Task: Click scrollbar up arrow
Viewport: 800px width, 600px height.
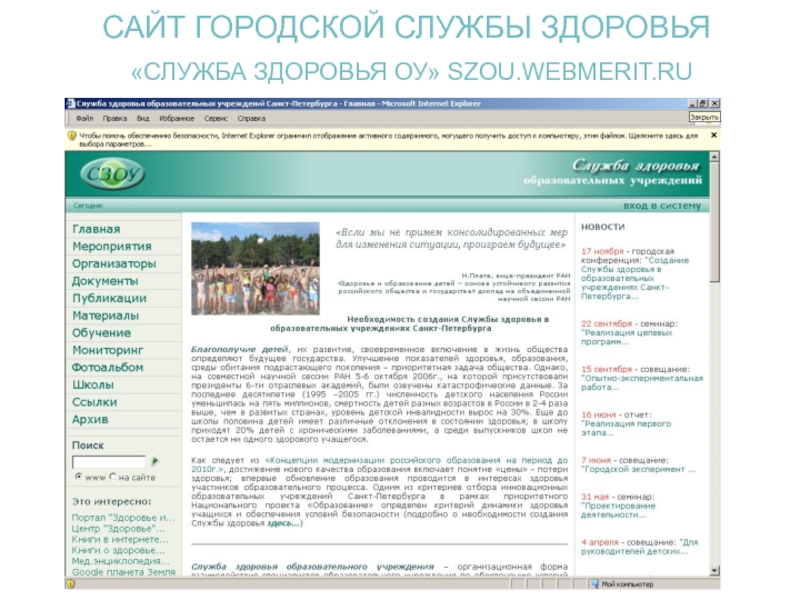Action: click(715, 157)
